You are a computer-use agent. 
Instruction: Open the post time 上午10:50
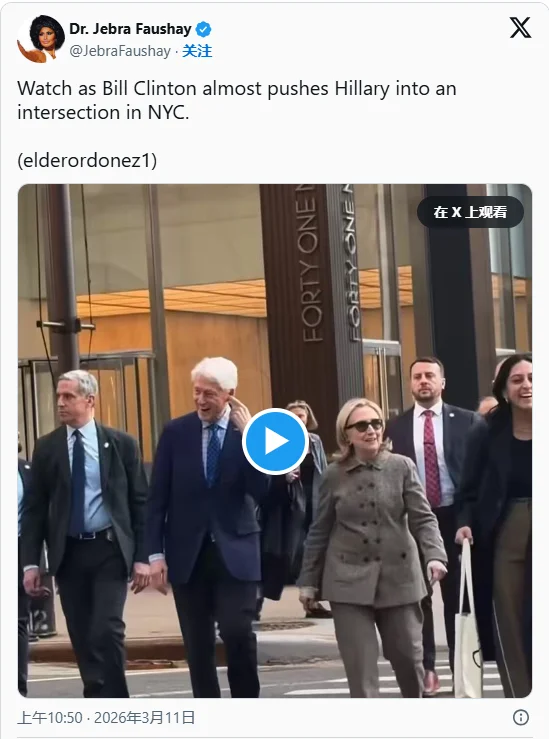click(x=50, y=717)
